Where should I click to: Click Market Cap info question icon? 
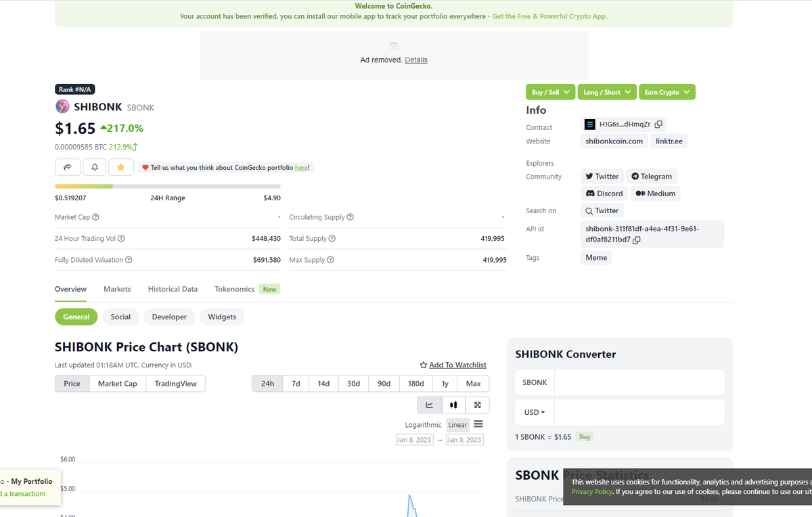(95, 217)
